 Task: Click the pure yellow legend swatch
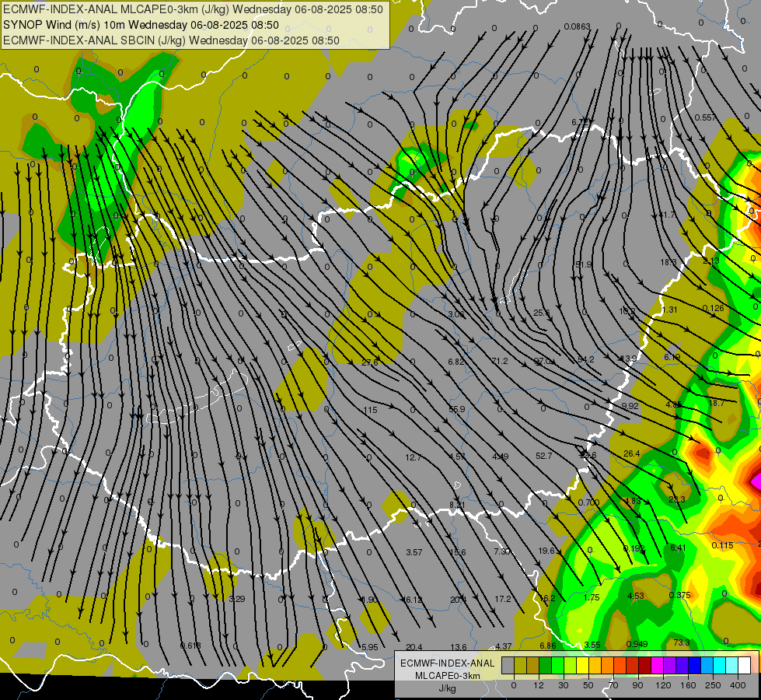coord(582,665)
